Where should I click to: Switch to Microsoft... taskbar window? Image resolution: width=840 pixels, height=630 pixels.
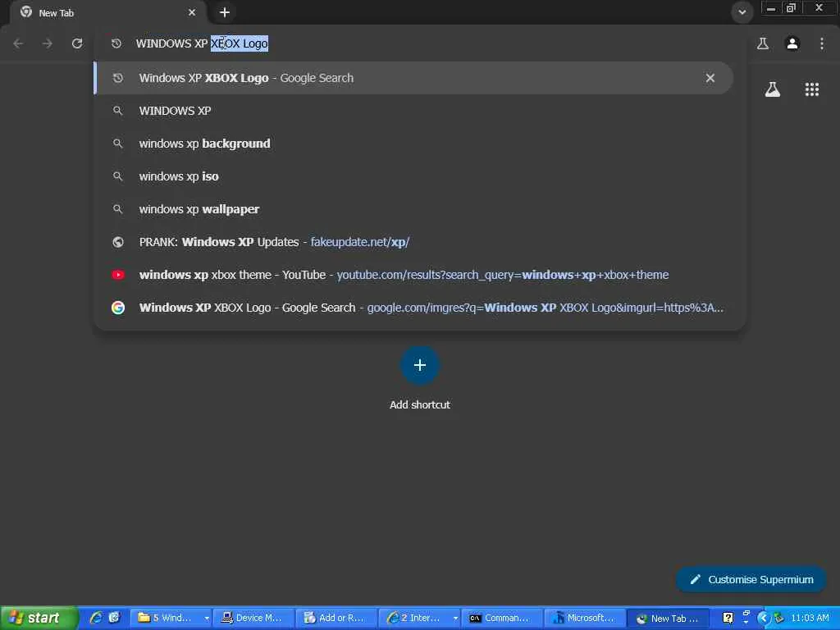coord(585,618)
